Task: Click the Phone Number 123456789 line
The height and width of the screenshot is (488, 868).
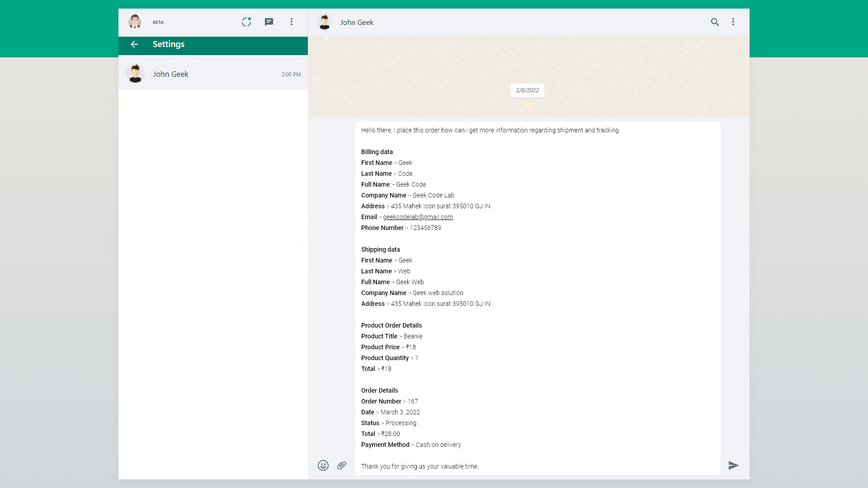Action: click(401, 228)
